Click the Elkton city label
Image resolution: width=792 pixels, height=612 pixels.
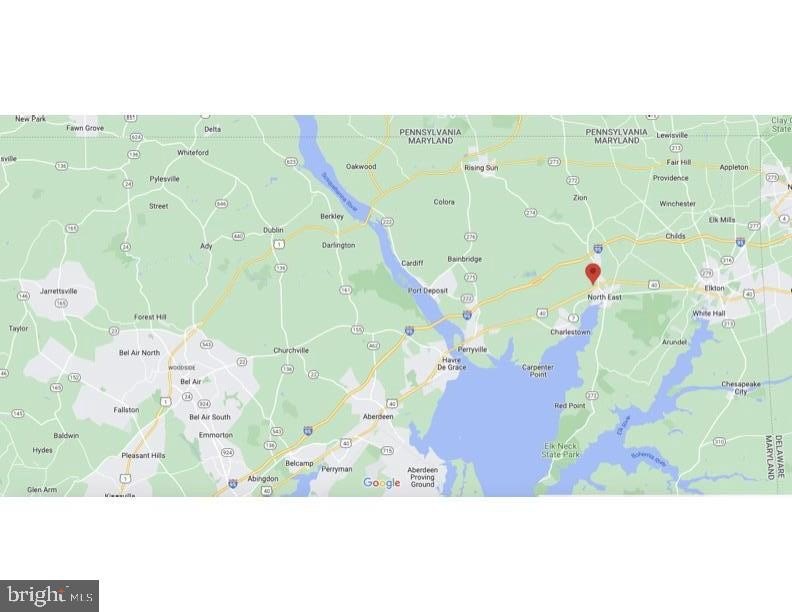714,288
